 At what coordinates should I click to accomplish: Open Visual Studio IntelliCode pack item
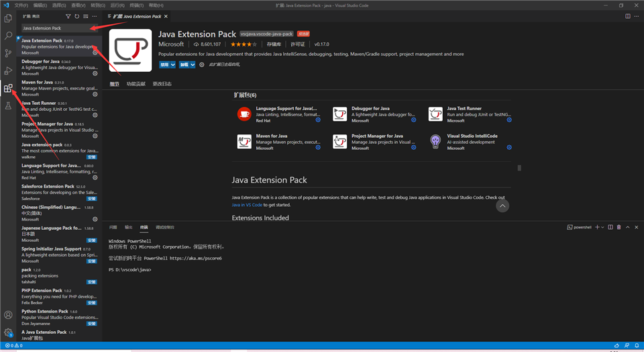(x=469, y=142)
